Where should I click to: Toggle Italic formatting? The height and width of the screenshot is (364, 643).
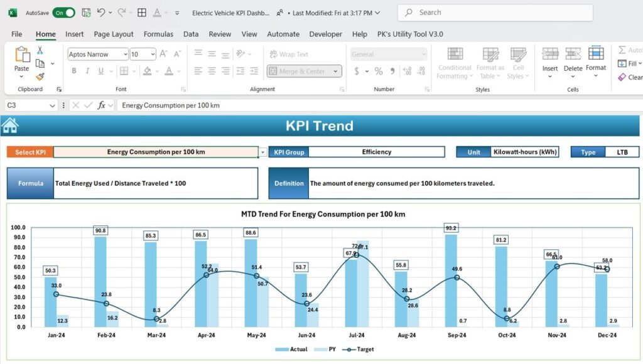pos(88,70)
